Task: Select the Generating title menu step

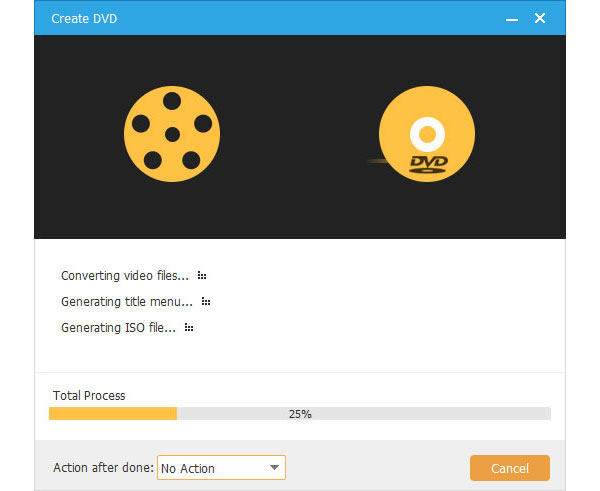Action: coord(127,302)
